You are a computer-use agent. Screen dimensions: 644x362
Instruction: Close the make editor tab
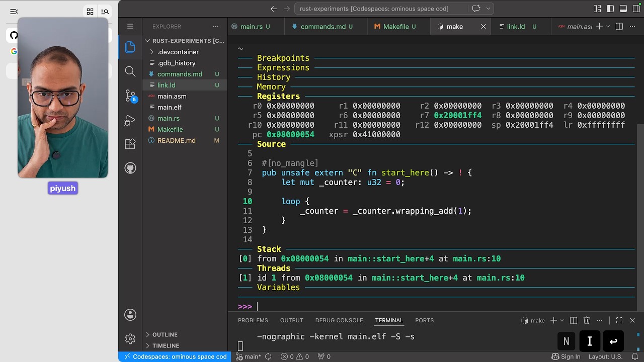pyautogui.click(x=484, y=27)
